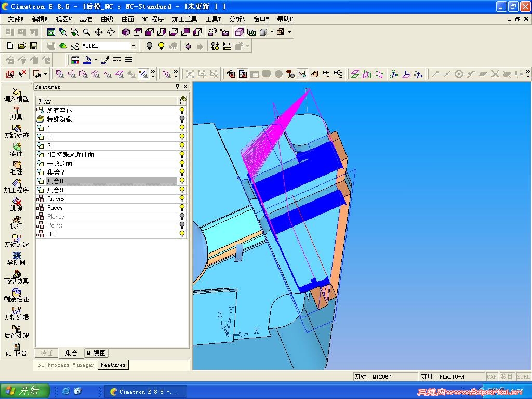Open 文件 File menu
Image resolution: width=532 pixels, height=399 pixels.
[x=16, y=19]
